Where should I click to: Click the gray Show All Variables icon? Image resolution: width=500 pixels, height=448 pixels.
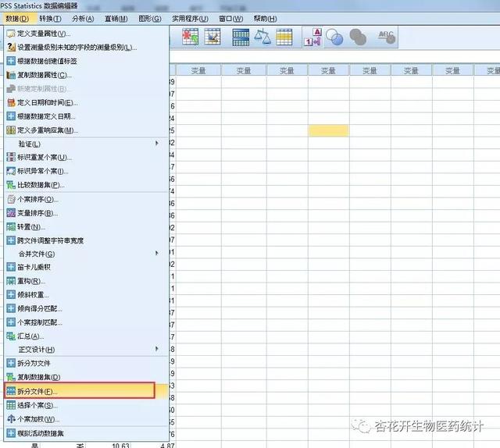pos(358,37)
